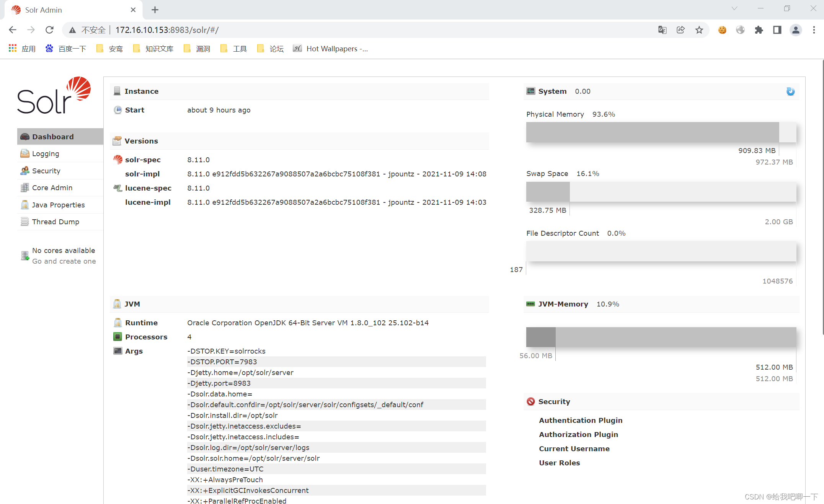Click the Java Properties sidebar icon
Screen dimensions: 824x504
[25, 205]
